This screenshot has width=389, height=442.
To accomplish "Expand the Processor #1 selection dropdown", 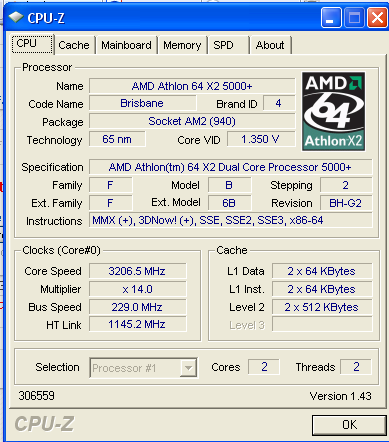I will tap(188, 368).
